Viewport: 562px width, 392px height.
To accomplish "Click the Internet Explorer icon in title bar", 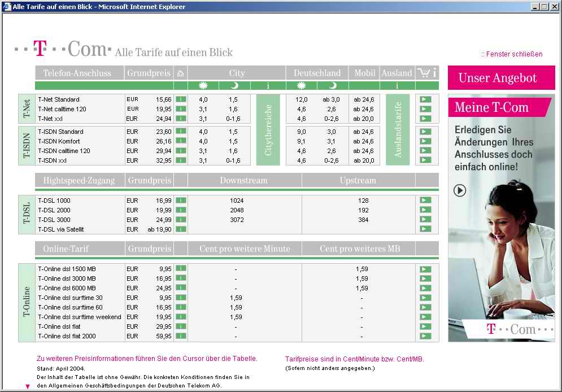I will [x=7, y=6].
